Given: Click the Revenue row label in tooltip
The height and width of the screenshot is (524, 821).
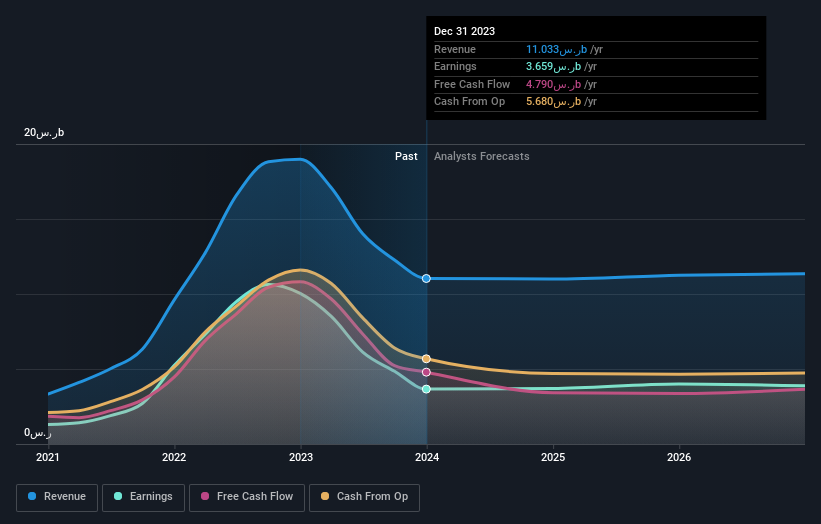Looking at the screenshot, I should point(455,49).
